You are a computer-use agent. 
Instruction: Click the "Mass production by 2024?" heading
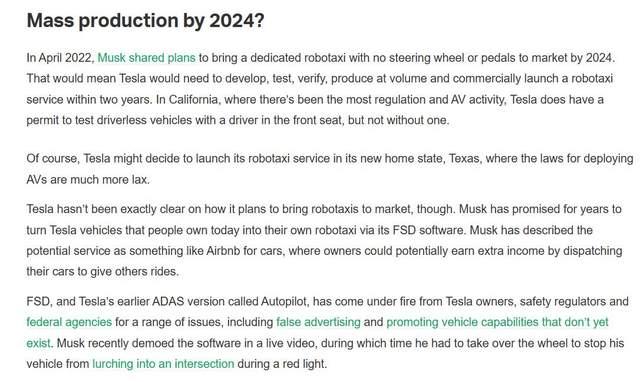click(145, 21)
